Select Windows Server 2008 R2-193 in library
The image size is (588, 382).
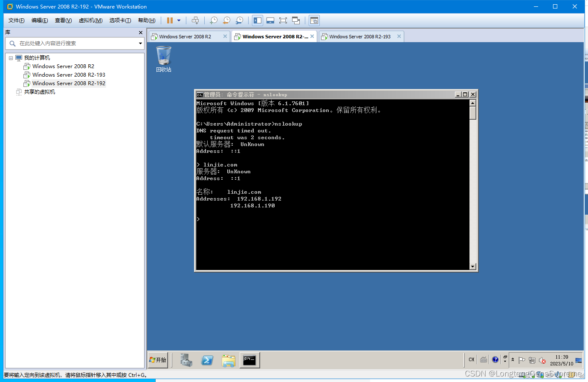pos(69,75)
